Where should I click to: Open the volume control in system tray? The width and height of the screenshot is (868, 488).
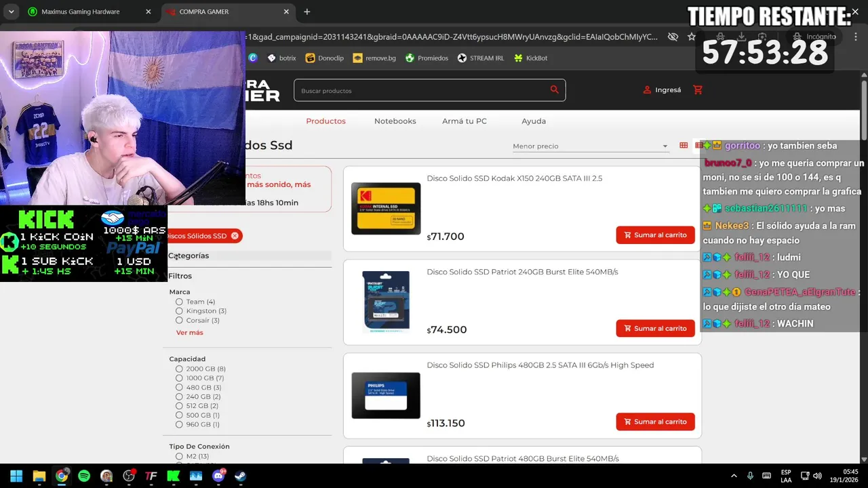coord(817,476)
